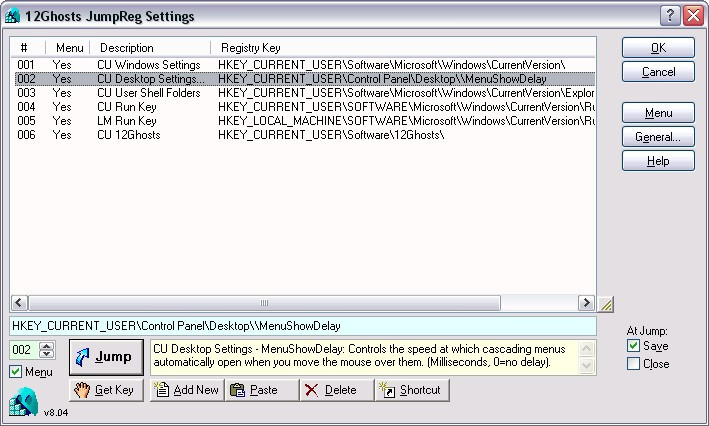The height and width of the screenshot is (426, 709).
Task: Sort by the Registry Key column header
Action: 403,47
